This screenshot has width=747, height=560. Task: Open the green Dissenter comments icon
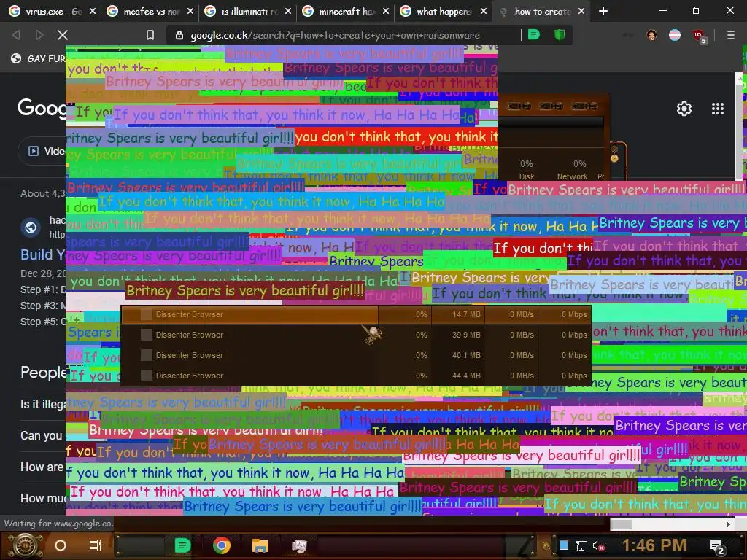534,35
